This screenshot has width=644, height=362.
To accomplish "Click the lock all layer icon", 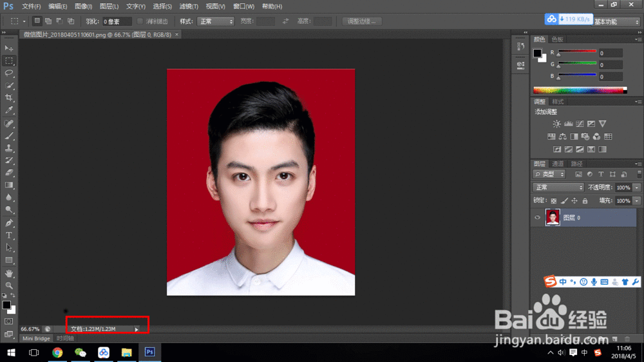I will [x=585, y=201].
